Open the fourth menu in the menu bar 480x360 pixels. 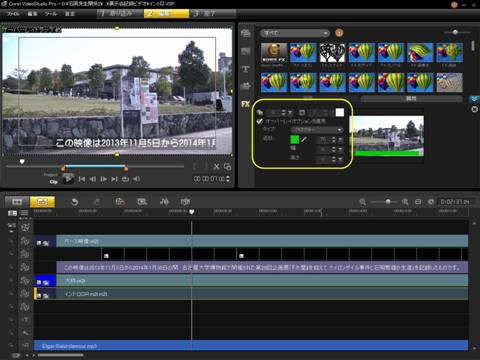[70, 14]
